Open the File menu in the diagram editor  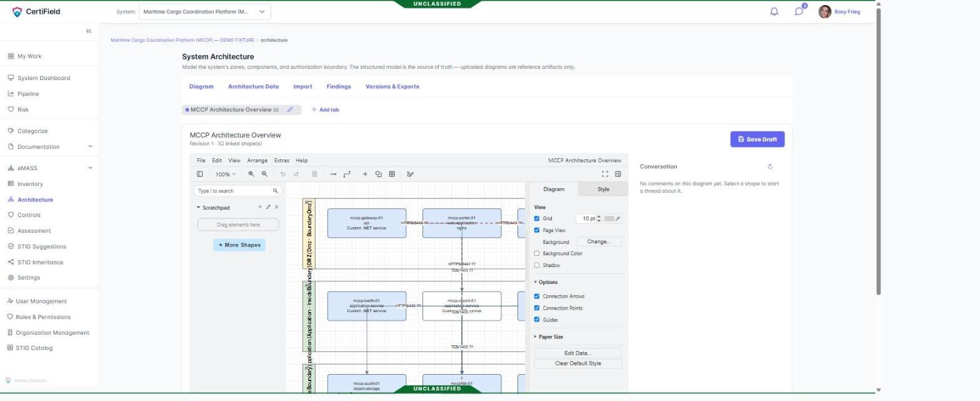pyautogui.click(x=201, y=160)
